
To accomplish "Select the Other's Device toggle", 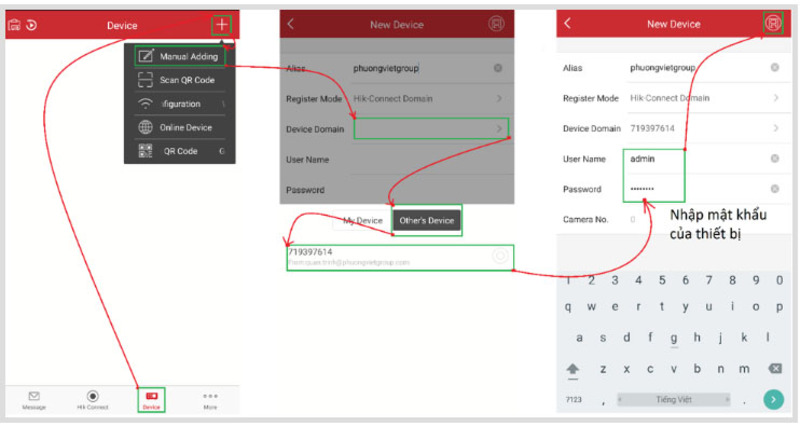I will [426, 220].
